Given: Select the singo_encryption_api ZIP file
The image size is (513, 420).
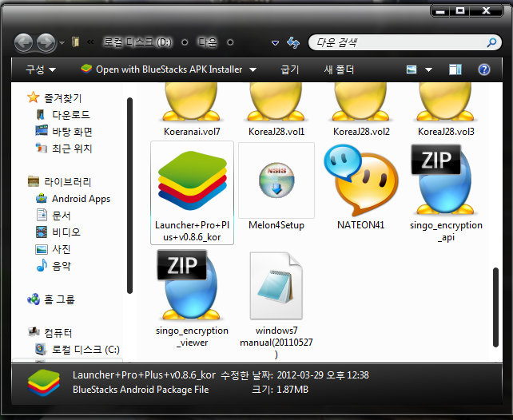Looking at the screenshot, I should pyautogui.click(x=446, y=193).
